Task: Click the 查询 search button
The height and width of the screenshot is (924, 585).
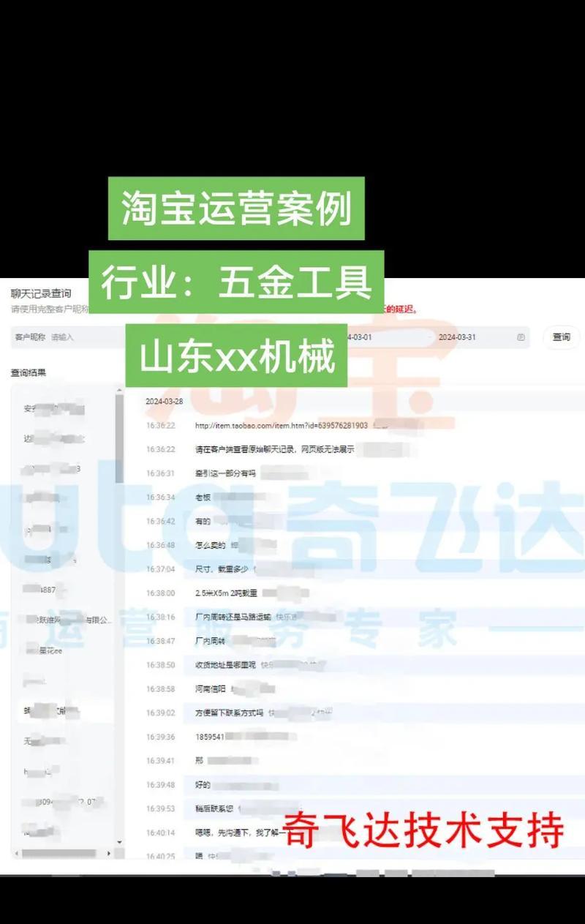Action: pyautogui.click(x=561, y=337)
